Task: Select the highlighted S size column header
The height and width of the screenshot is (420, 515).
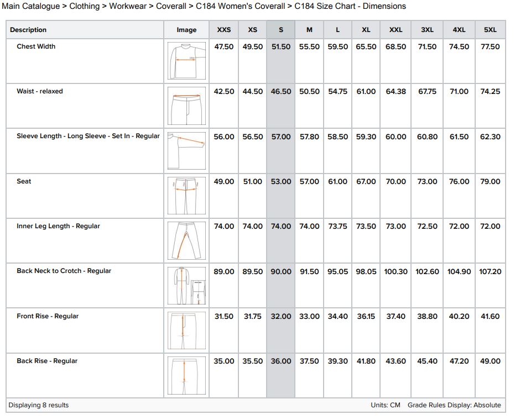Action: click(x=281, y=30)
